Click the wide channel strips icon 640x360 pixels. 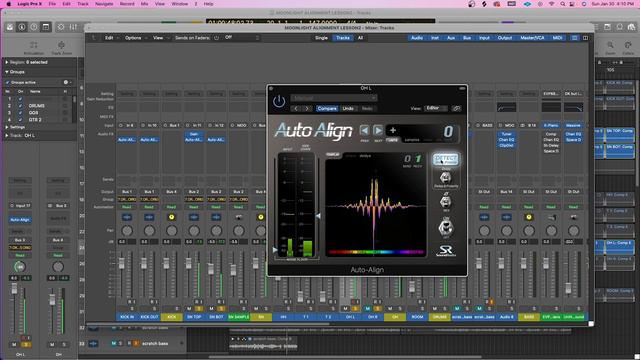585,38
